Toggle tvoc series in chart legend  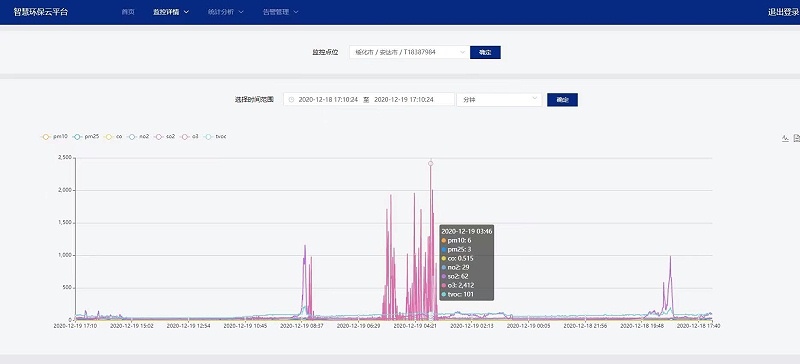215,137
